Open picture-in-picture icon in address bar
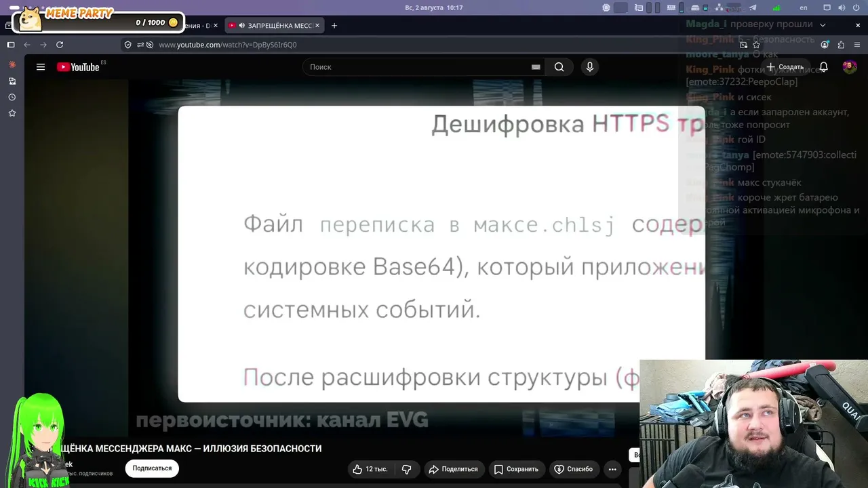The height and width of the screenshot is (488, 868). point(743,45)
